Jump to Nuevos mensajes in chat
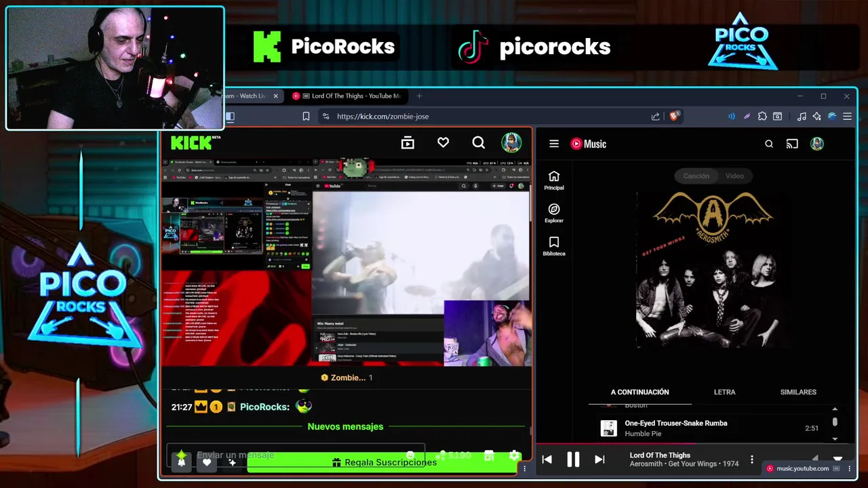 (345, 426)
